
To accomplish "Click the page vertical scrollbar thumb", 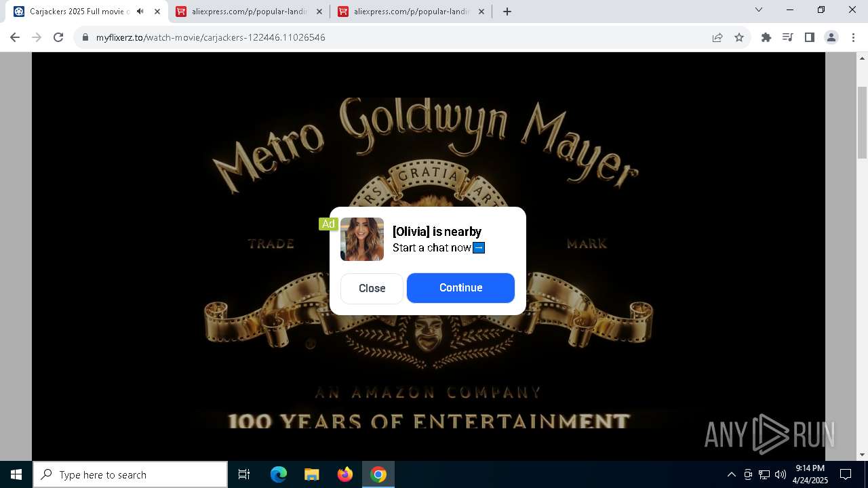I will [x=862, y=122].
